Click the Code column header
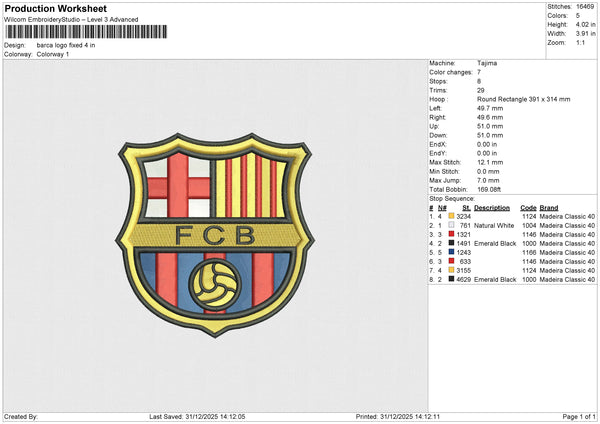Image resolution: width=600 pixels, height=424 pixels. pyautogui.click(x=528, y=207)
